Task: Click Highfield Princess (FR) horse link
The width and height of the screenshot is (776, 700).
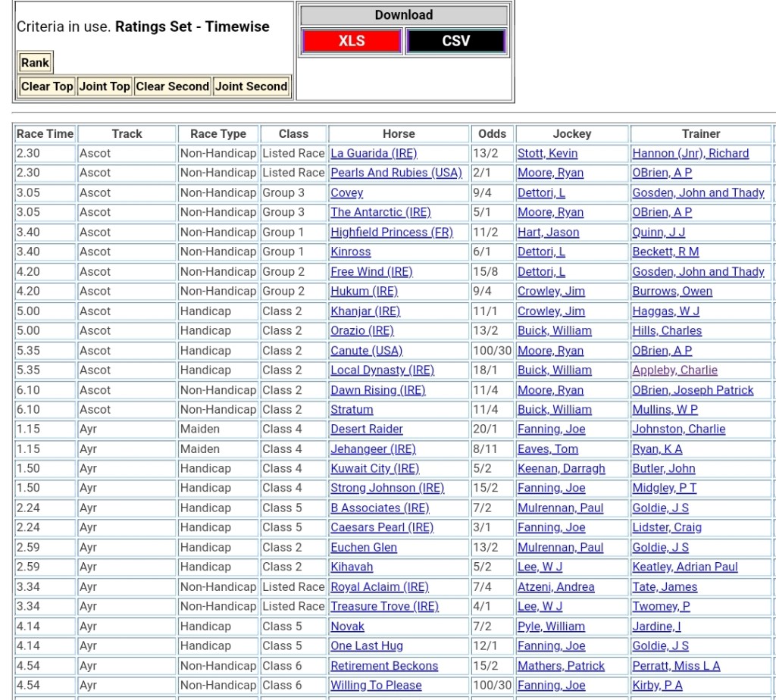Action: pyautogui.click(x=391, y=232)
